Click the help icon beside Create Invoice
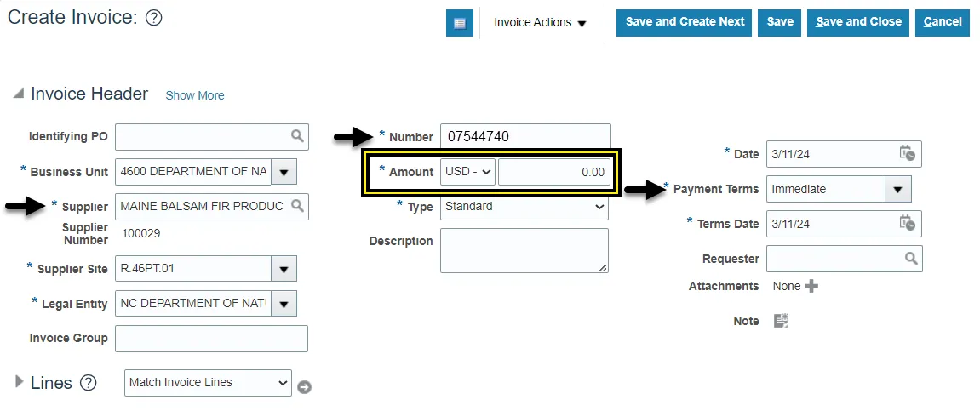 (x=154, y=18)
